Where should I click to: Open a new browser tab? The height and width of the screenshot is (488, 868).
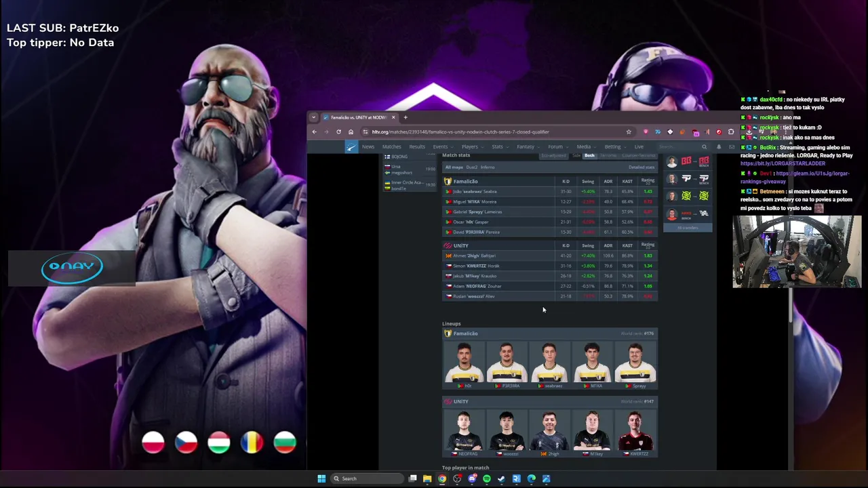(x=406, y=117)
